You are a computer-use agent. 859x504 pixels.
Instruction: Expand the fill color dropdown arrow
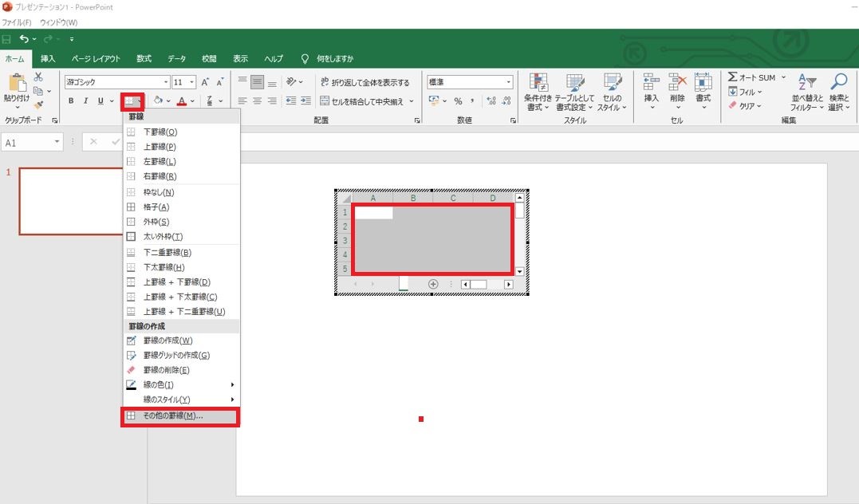tap(168, 101)
